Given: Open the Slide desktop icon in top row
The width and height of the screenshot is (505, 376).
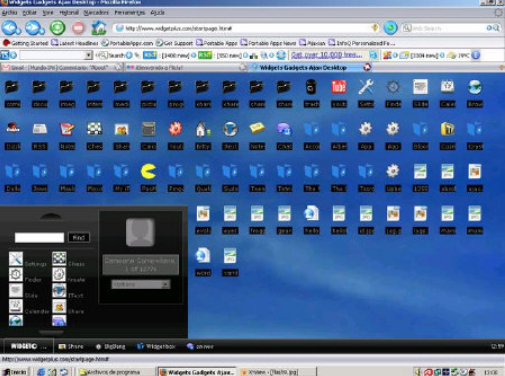Looking at the screenshot, I should point(420,87).
